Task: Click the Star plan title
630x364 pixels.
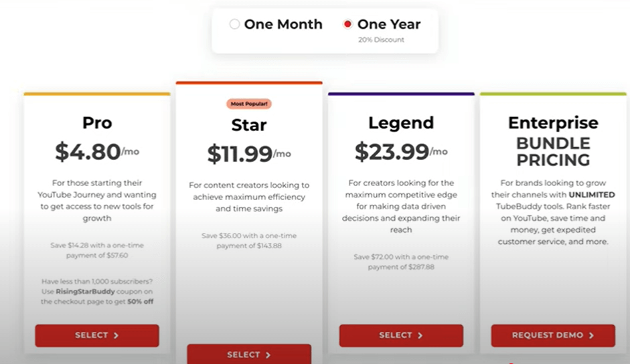Action: 249,125
